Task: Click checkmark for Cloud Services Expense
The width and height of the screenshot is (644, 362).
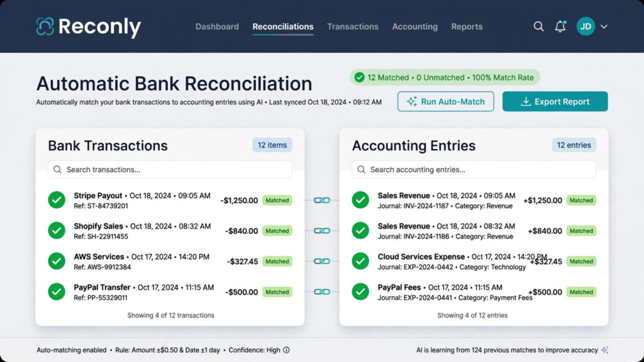Action: 360,261
